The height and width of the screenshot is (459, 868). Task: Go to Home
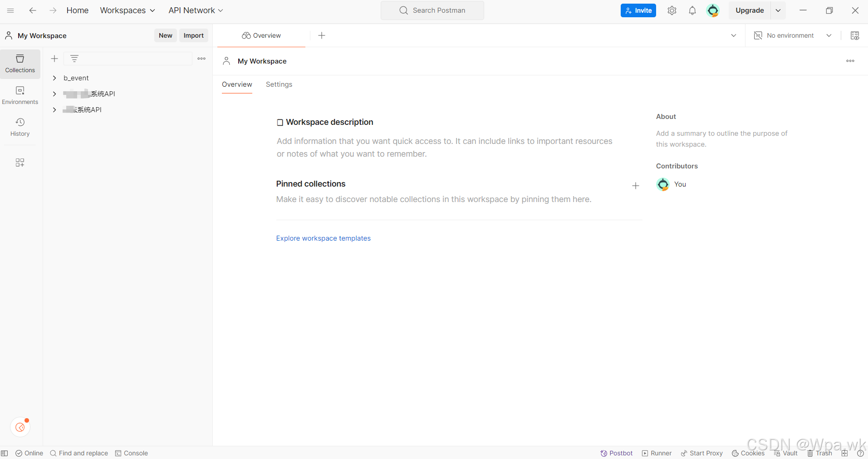78,10
